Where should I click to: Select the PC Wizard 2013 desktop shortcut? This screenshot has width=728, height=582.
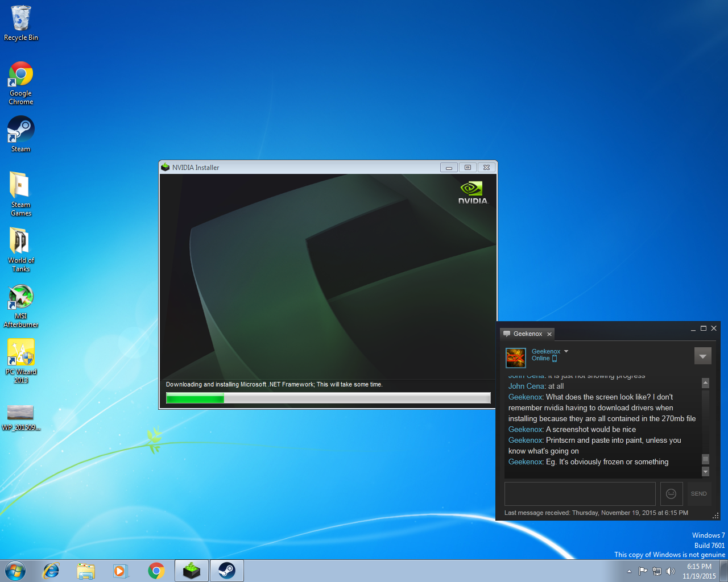[21, 361]
